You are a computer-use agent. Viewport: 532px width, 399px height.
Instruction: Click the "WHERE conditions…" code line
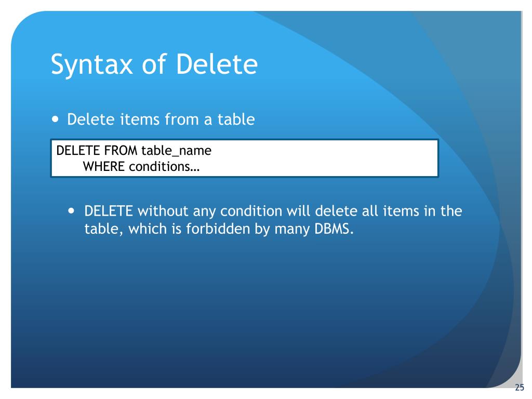point(141,167)
